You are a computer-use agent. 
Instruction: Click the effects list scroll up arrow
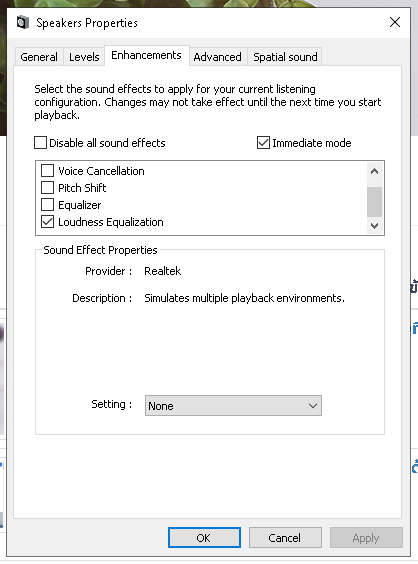374,172
